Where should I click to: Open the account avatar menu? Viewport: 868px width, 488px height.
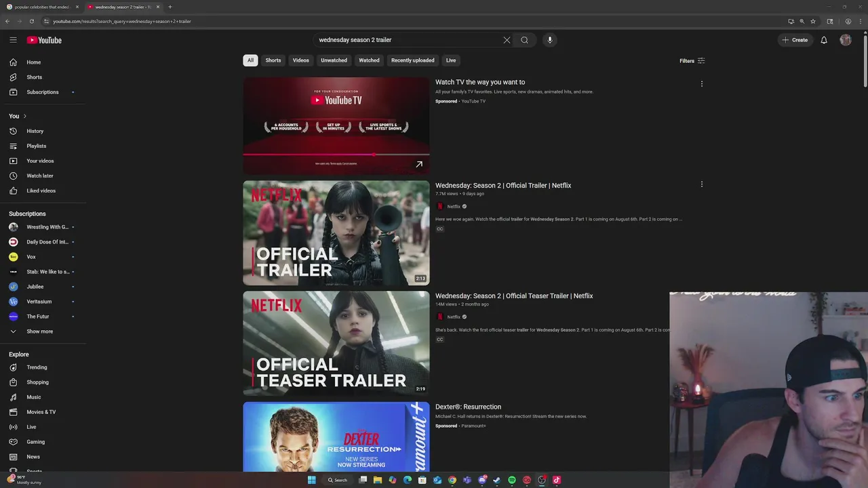tap(846, 40)
